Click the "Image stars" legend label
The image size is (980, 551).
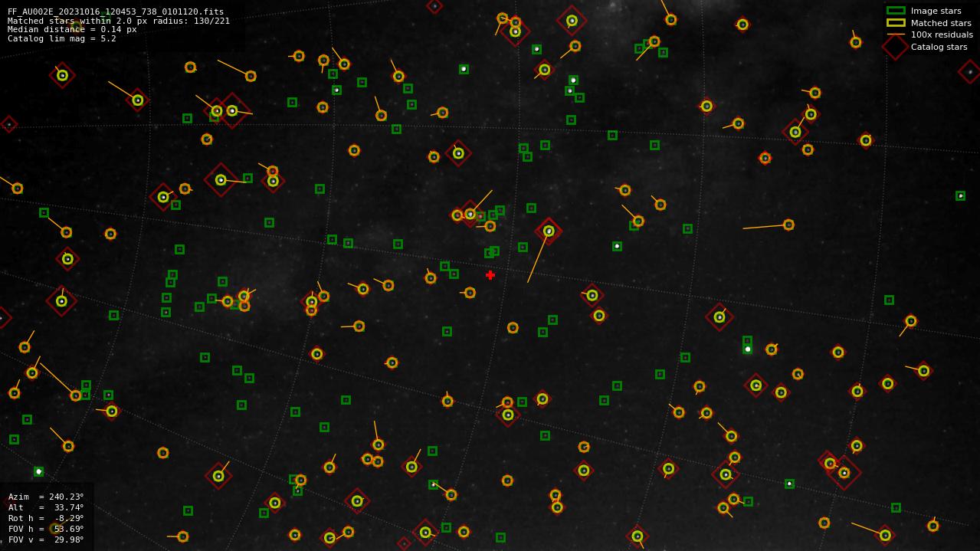click(x=936, y=11)
